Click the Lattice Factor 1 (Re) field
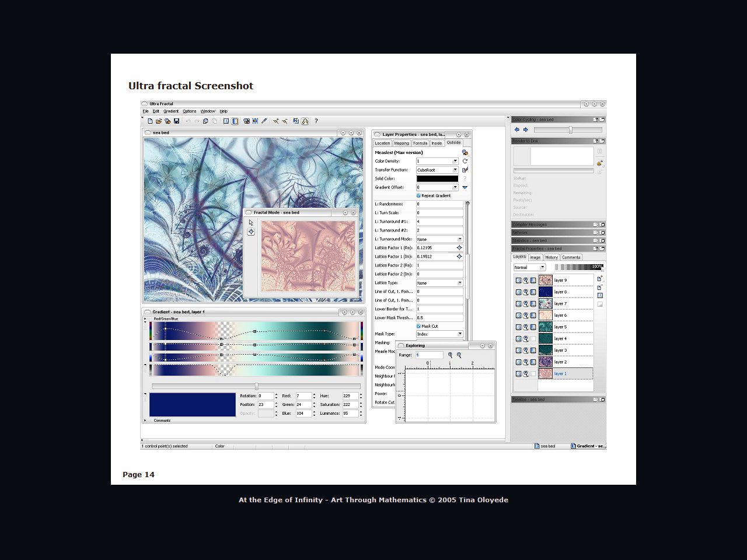Viewport: 747px width, 560px height. pos(435,248)
